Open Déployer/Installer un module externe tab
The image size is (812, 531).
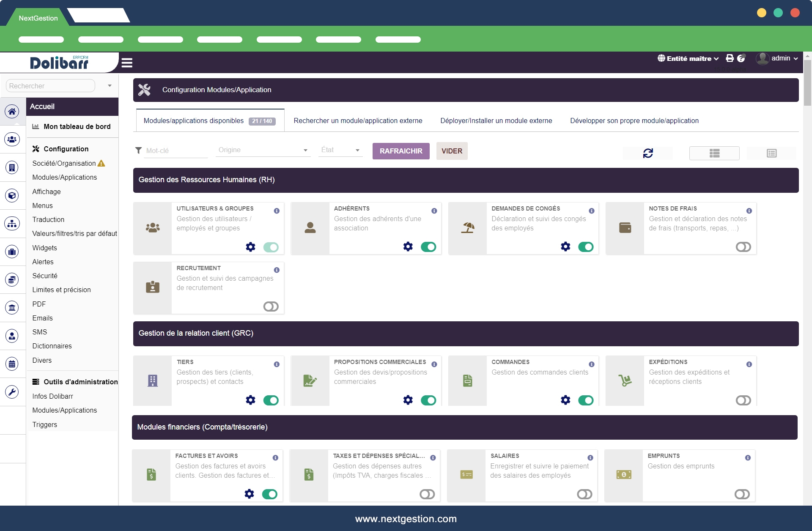(496, 121)
